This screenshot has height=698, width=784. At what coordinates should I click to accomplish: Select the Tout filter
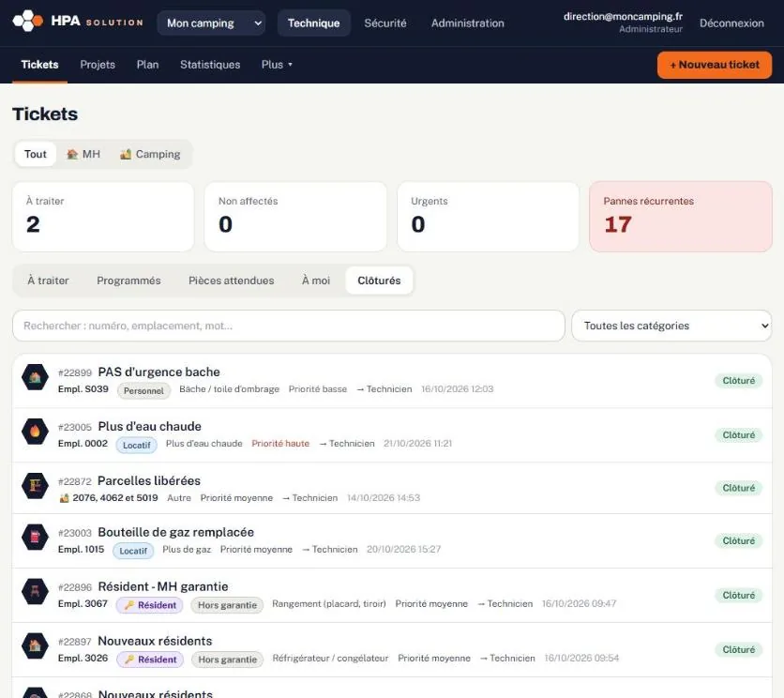click(x=36, y=154)
